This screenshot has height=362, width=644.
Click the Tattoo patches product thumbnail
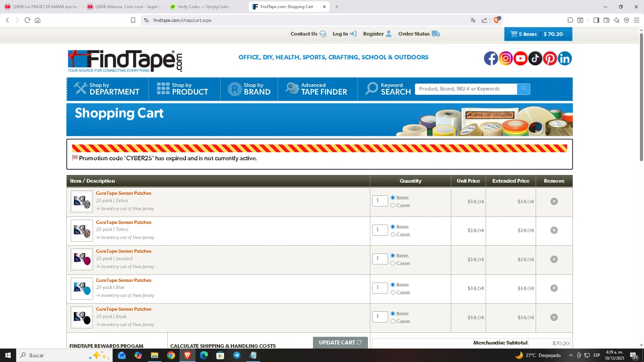82,231
